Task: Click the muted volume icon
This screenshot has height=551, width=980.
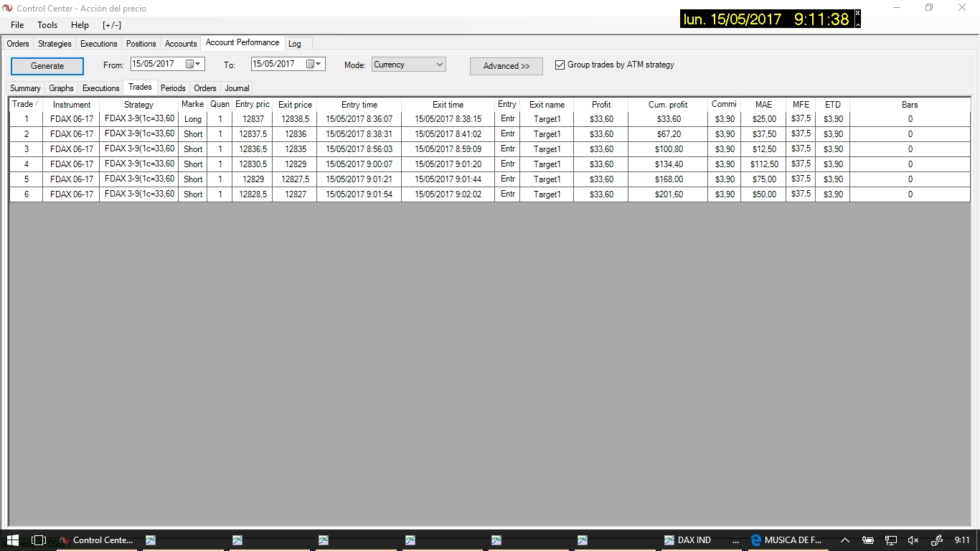Action: (913, 540)
